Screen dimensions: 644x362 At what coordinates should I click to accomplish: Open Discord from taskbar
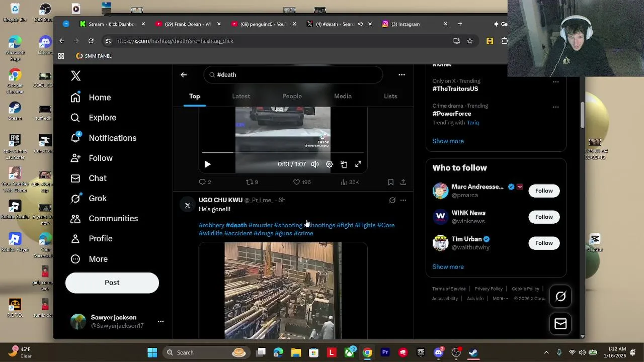(438, 352)
